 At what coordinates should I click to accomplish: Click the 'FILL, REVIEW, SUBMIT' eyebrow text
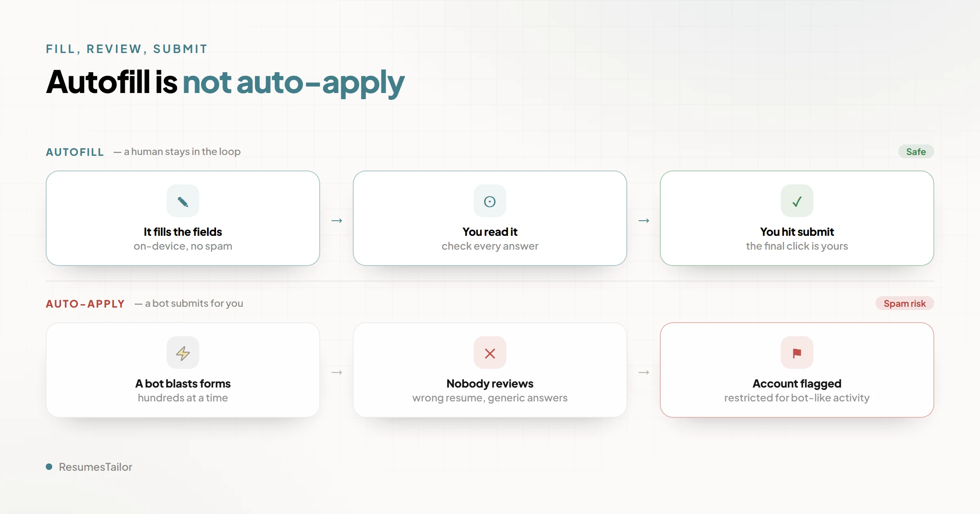pyautogui.click(x=127, y=49)
